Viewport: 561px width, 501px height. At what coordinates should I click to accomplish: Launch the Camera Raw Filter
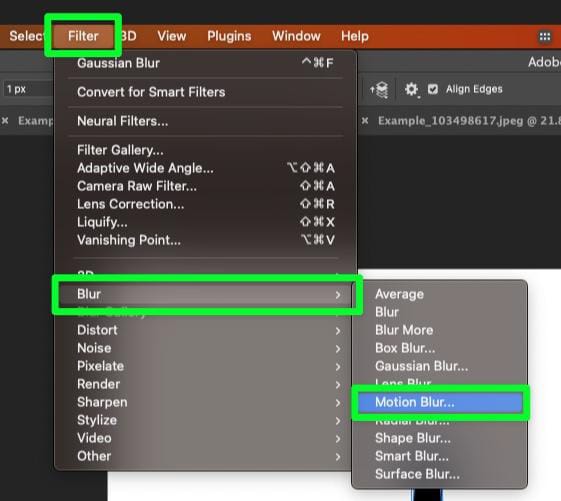tap(206, 186)
